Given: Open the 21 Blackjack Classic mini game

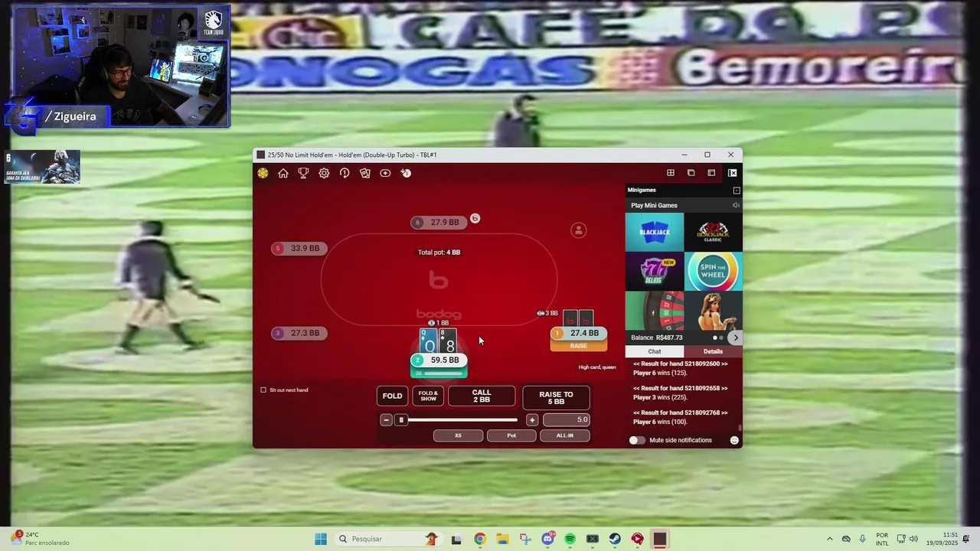Looking at the screenshot, I should pos(713,232).
